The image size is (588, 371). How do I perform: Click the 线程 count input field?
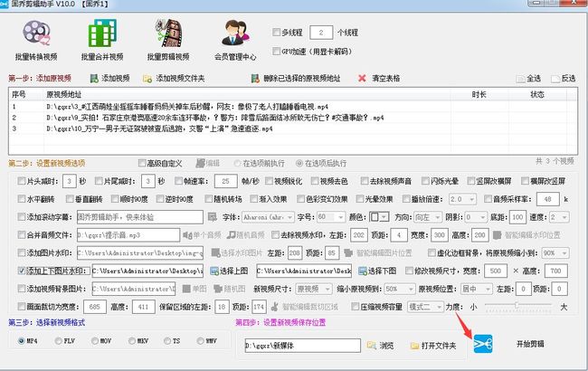pyautogui.click(x=321, y=33)
